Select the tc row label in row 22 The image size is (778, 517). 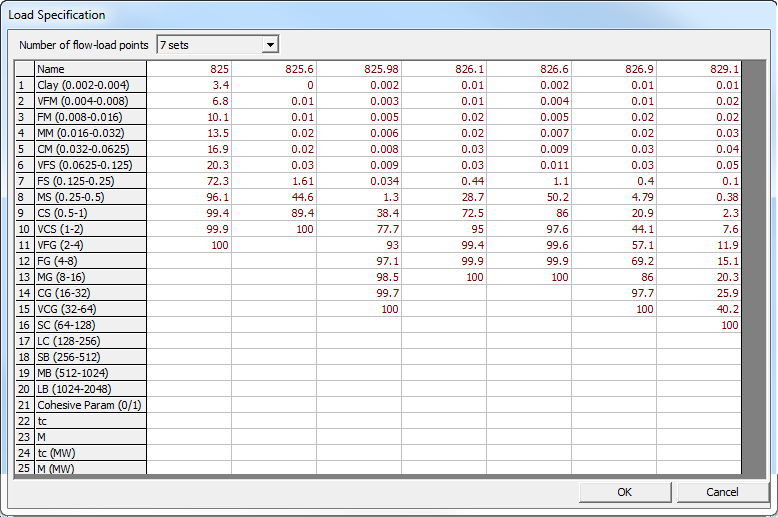(x=90, y=421)
